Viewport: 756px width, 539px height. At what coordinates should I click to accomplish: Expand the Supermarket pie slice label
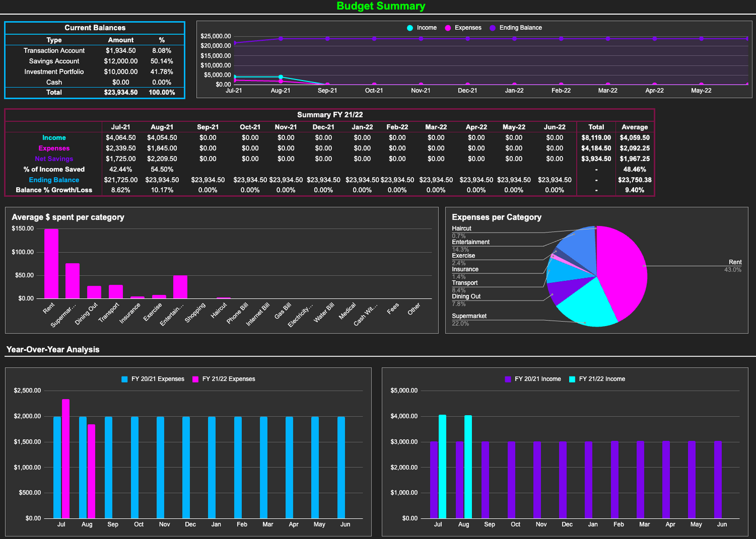click(x=469, y=316)
